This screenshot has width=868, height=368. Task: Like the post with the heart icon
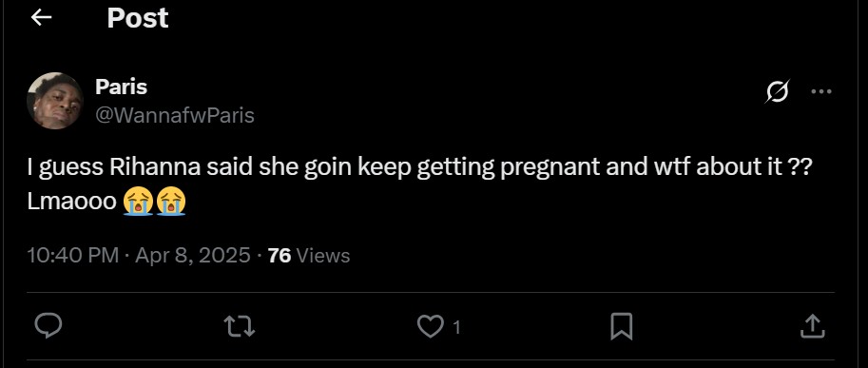tap(430, 326)
